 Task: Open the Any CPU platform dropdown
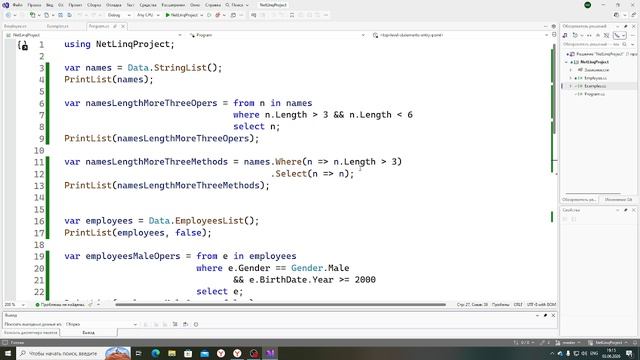pyautogui.click(x=148, y=15)
